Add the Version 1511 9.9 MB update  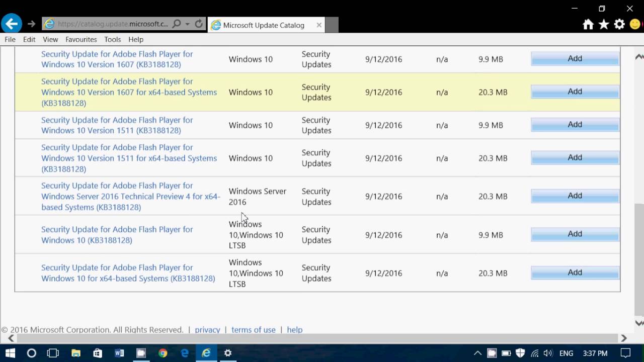pyautogui.click(x=575, y=125)
